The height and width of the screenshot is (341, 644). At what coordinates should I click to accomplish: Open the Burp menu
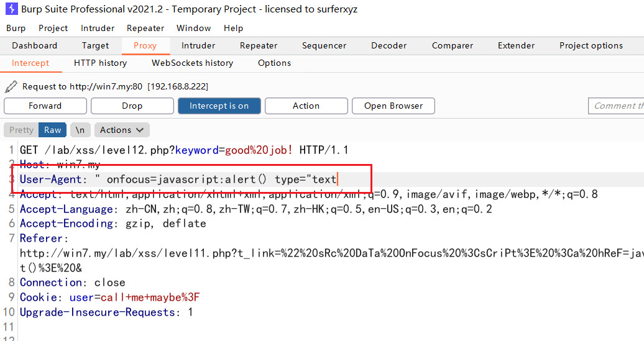(x=16, y=28)
